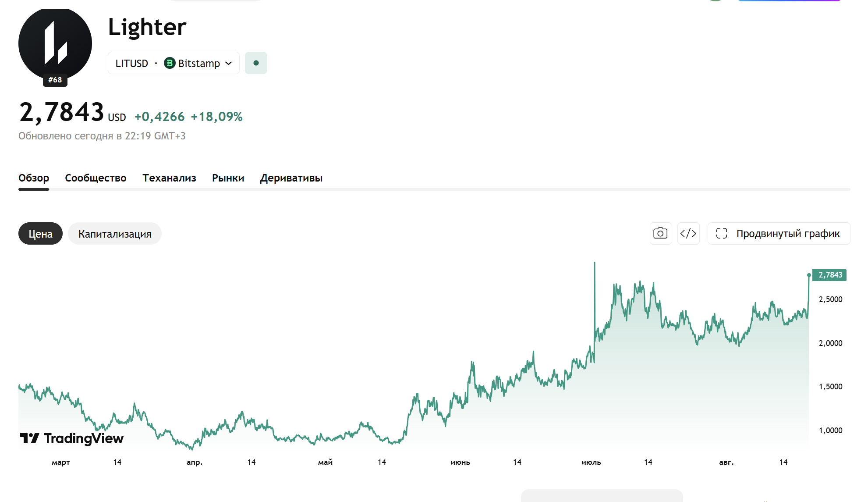Open Продвинутый график advanced chart
This screenshot has height=502, width=868.
(779, 233)
